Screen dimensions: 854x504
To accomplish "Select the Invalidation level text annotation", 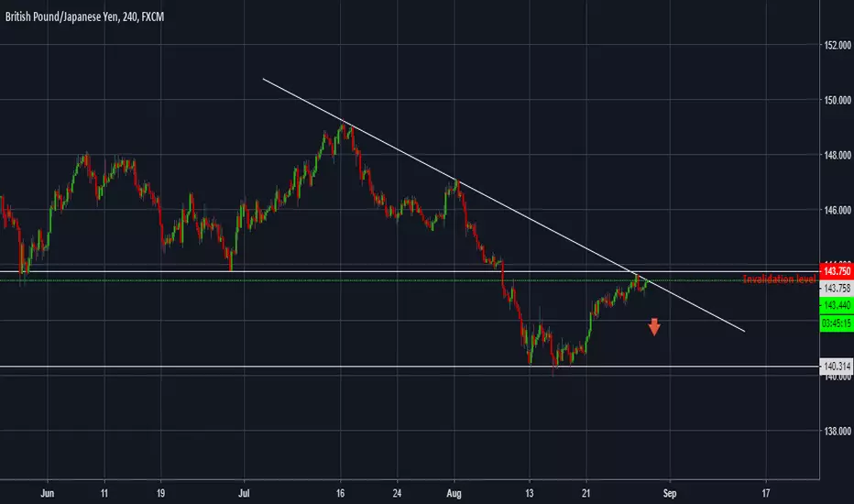I will click(780, 279).
